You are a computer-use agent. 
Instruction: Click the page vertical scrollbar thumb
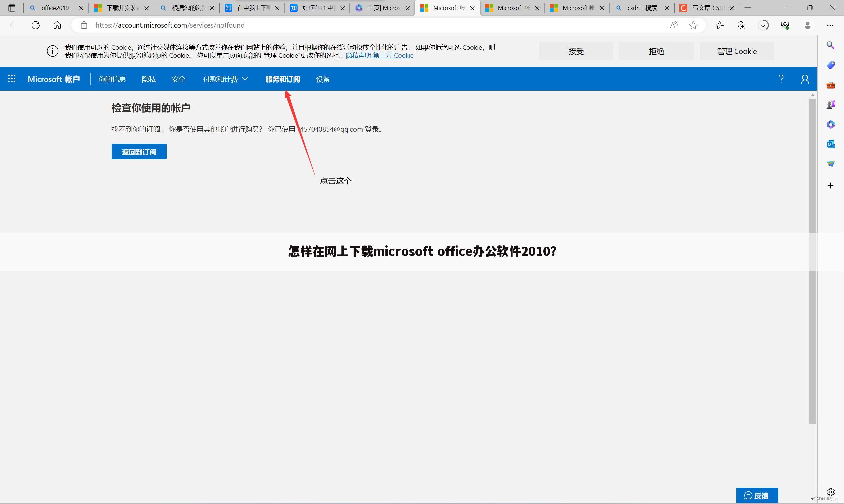813,261
